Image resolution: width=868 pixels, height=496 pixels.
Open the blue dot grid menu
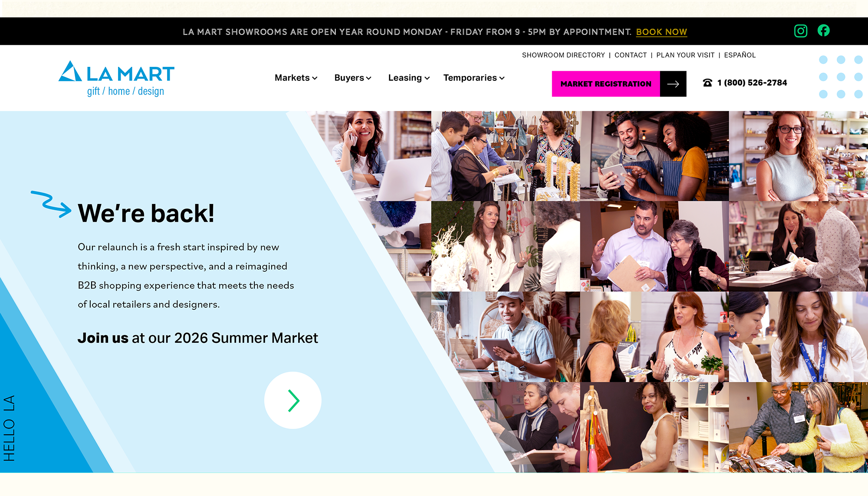pos(841,77)
